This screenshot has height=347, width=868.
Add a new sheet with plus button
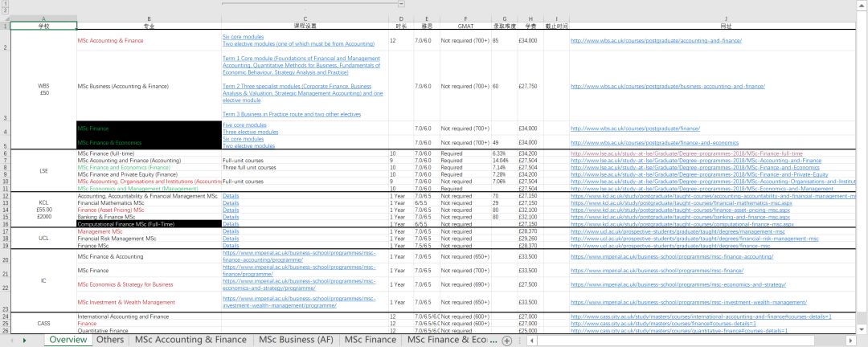[506, 341]
